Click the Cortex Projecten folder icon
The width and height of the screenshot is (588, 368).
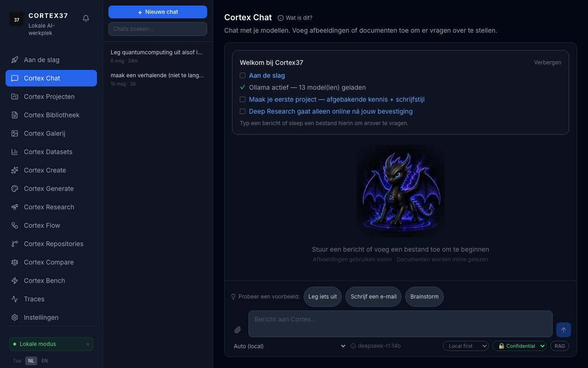[x=15, y=97]
